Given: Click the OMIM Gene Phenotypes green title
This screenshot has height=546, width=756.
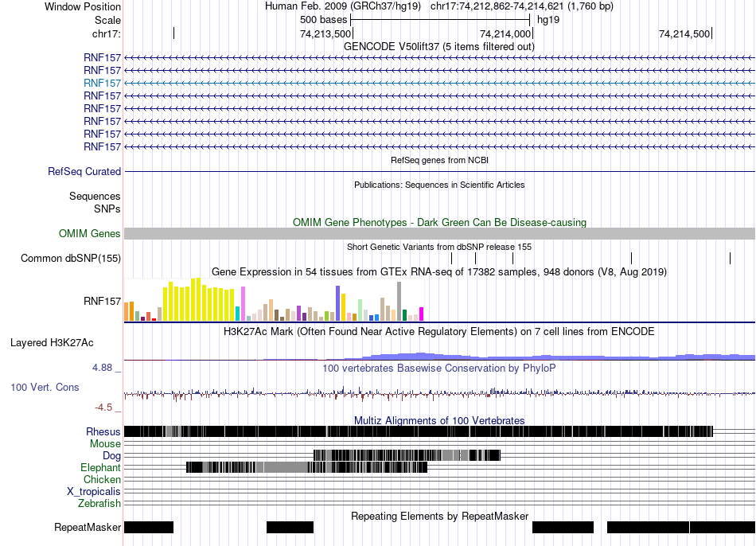Looking at the screenshot, I should [440, 222].
